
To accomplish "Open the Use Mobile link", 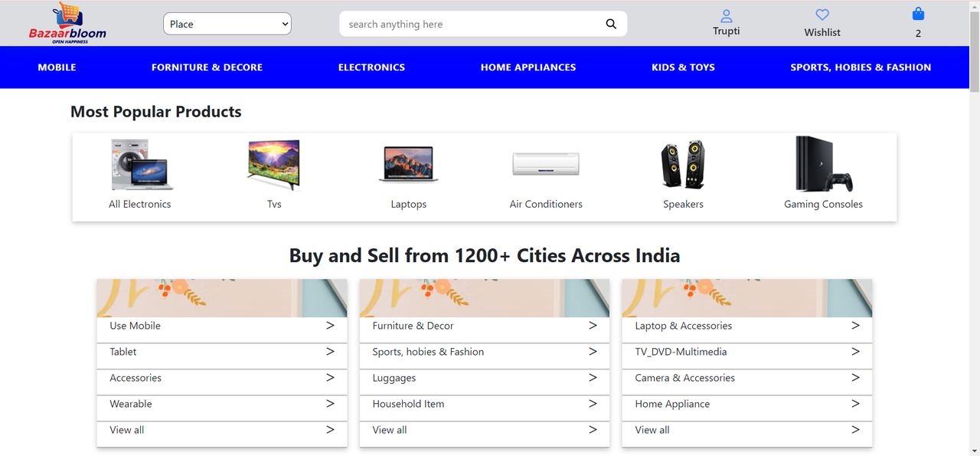I will tap(135, 326).
